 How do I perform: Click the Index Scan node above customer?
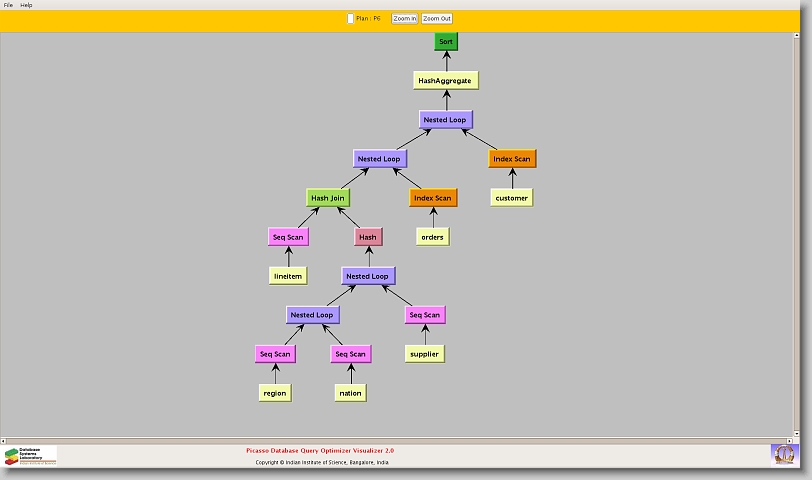pos(512,159)
